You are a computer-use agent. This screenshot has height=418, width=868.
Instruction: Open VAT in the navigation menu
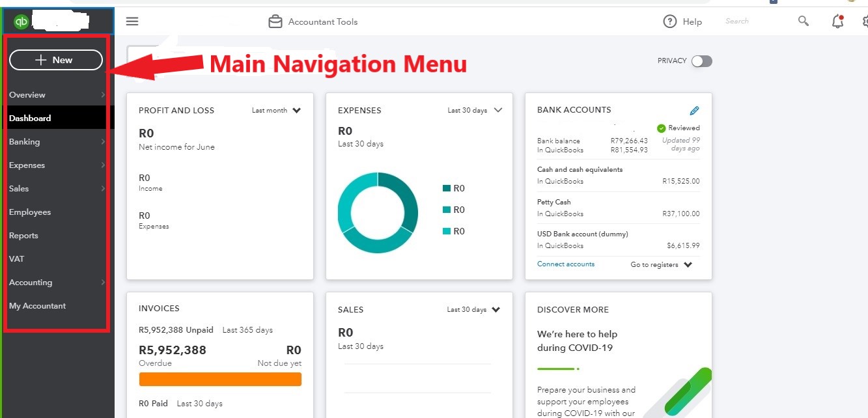tap(16, 259)
